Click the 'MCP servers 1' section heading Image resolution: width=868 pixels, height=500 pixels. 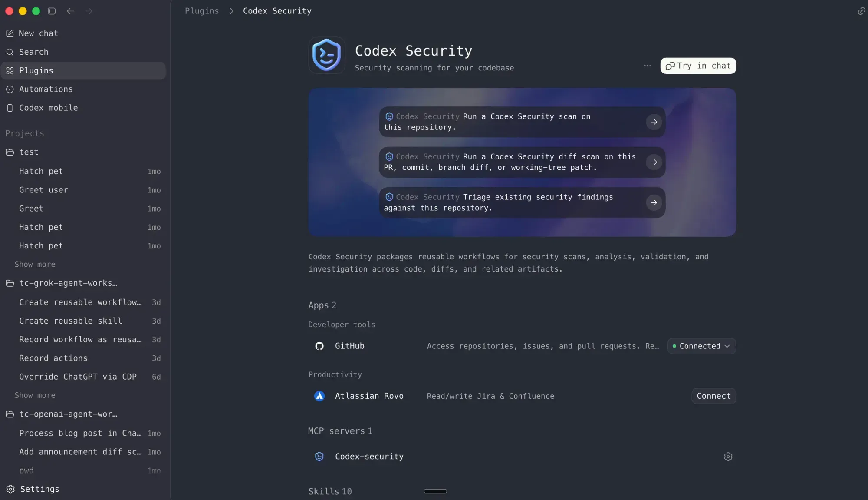click(340, 431)
